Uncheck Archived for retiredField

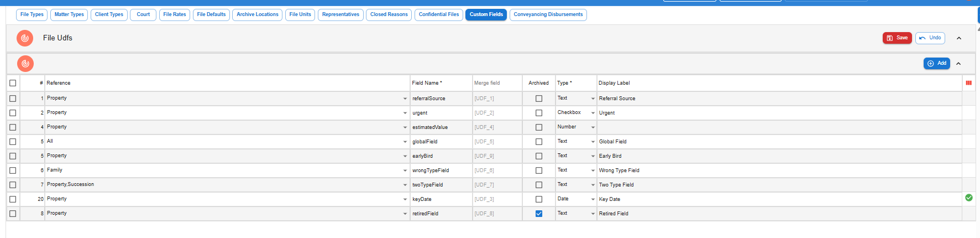539,214
